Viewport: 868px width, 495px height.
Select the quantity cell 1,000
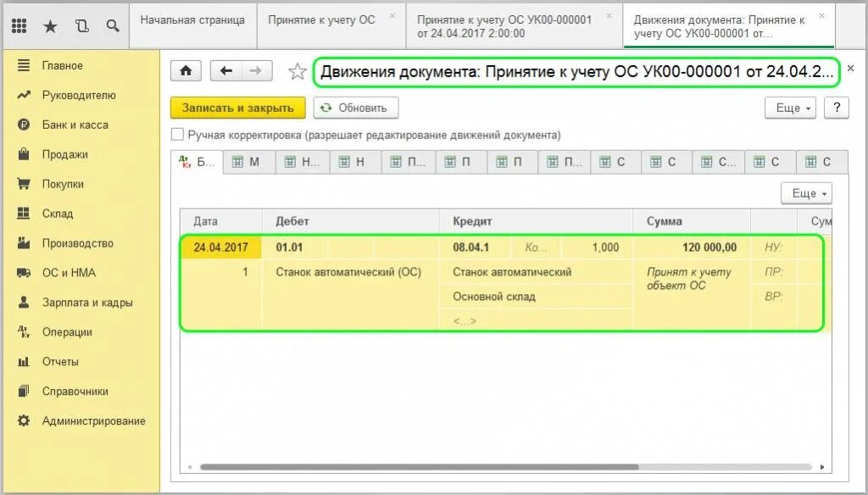pyautogui.click(x=598, y=247)
